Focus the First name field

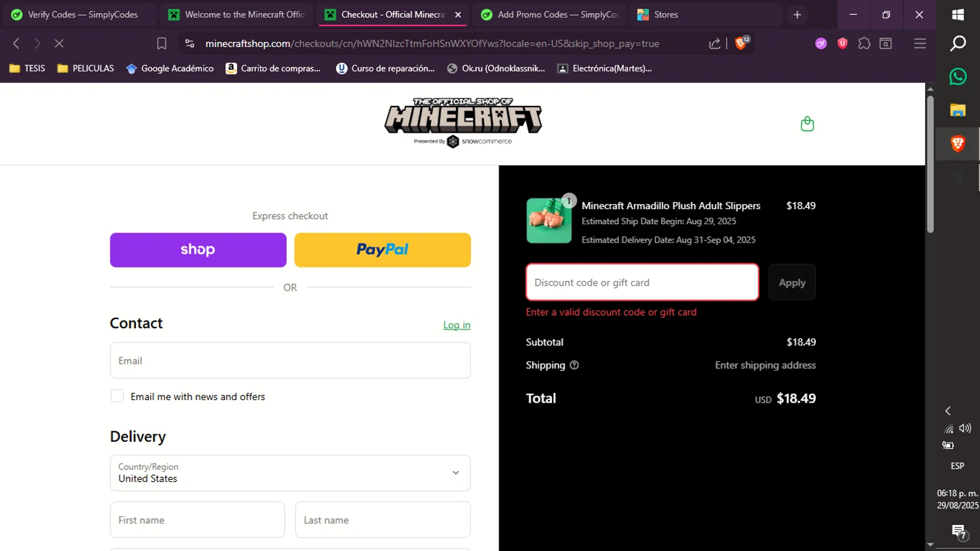click(x=197, y=520)
